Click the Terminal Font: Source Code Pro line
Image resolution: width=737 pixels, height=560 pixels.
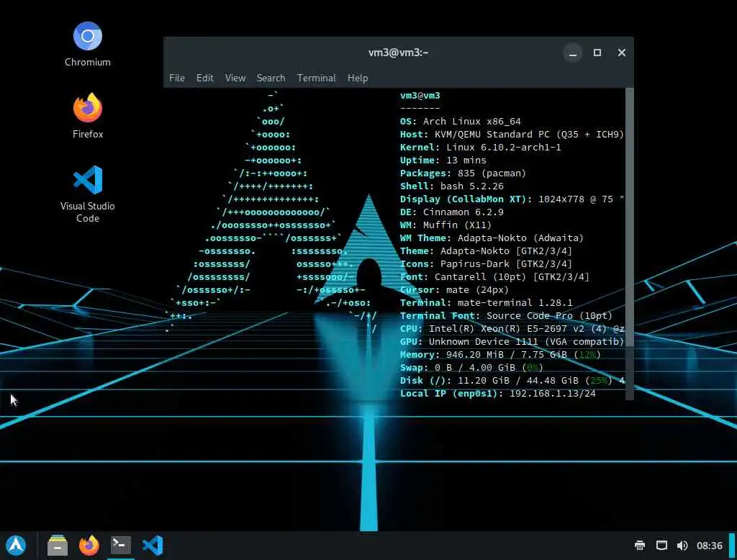point(506,315)
